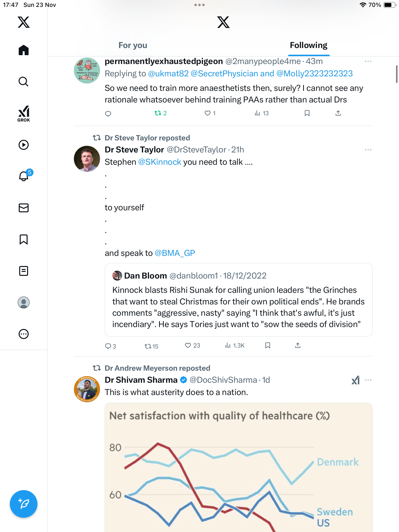Open the More circle menu in sidebar
This screenshot has width=399, height=532.
tap(24, 334)
